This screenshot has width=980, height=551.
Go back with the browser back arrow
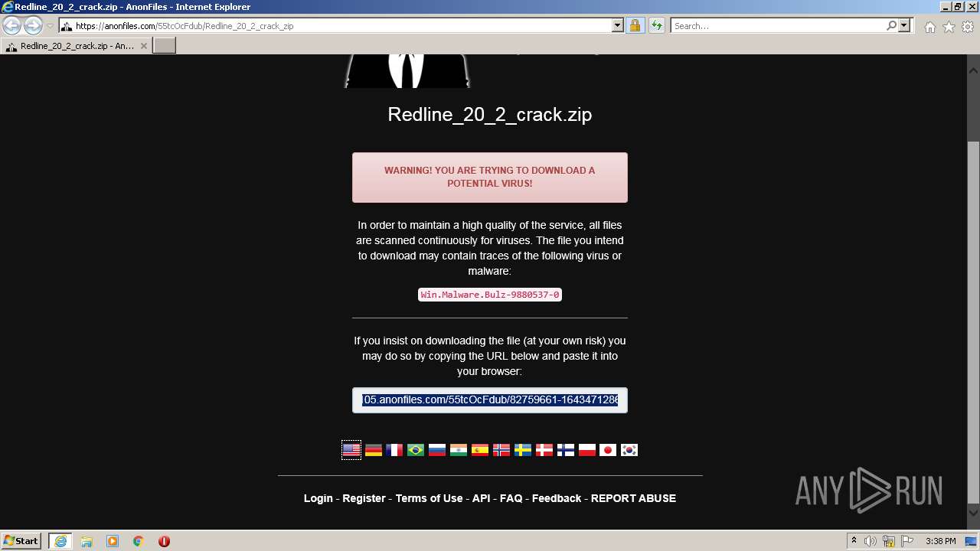click(11, 26)
